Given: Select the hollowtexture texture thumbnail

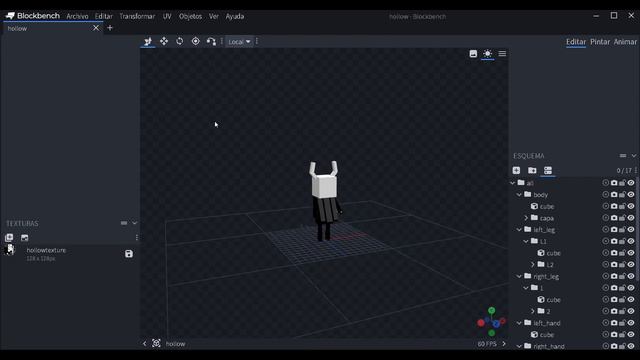Looking at the screenshot, I should [10, 249].
